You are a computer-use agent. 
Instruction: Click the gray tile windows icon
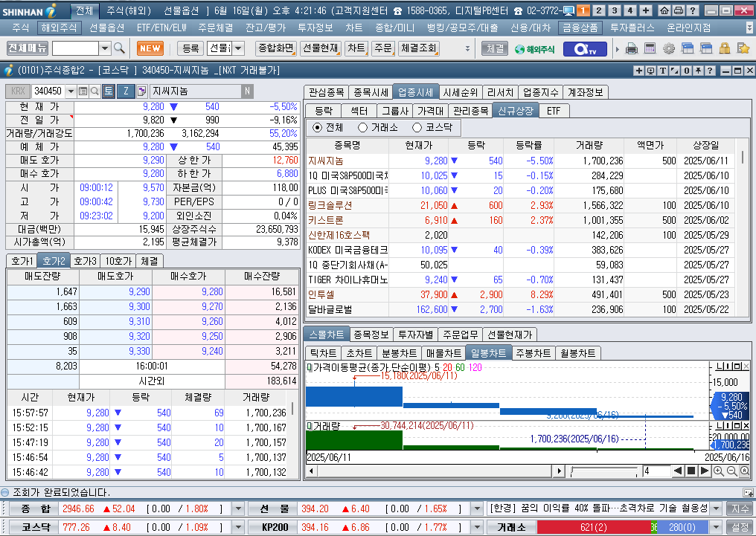[x=706, y=48]
